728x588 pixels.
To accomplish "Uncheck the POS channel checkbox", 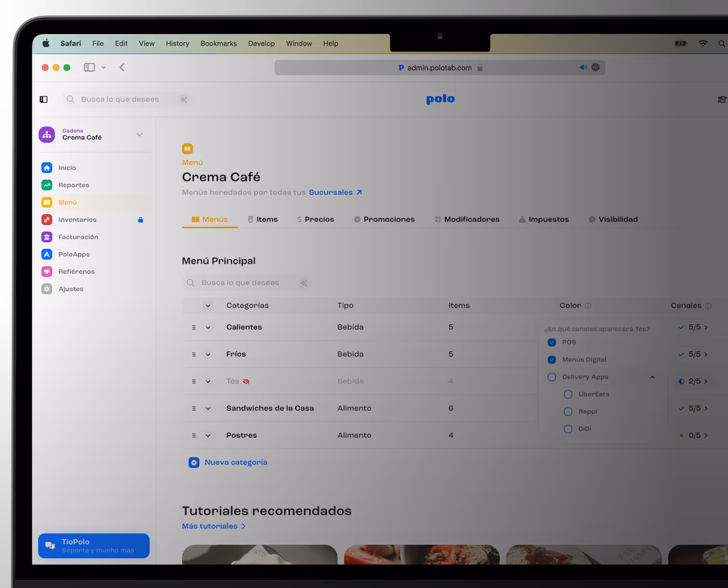I will (x=552, y=342).
